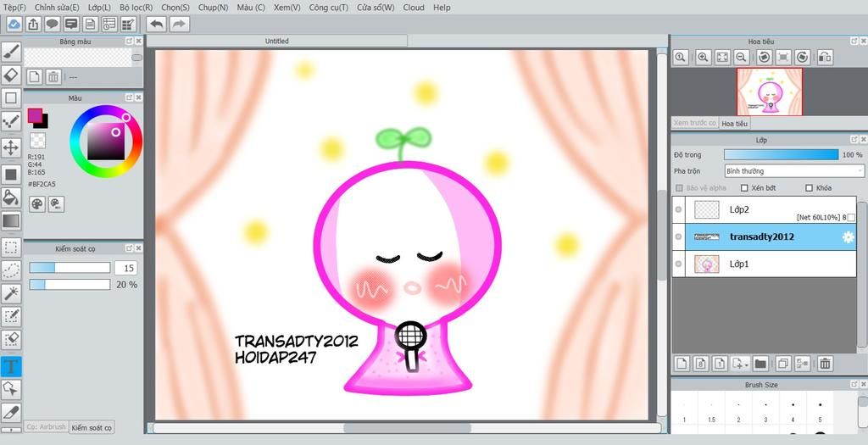Switch to Xem trước cọ tab
The image size is (868, 445).
[x=695, y=123]
